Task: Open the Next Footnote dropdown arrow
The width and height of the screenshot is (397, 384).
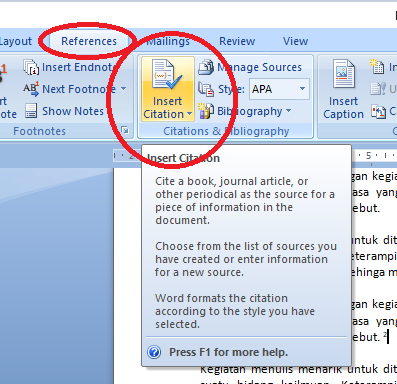Action: tap(123, 89)
